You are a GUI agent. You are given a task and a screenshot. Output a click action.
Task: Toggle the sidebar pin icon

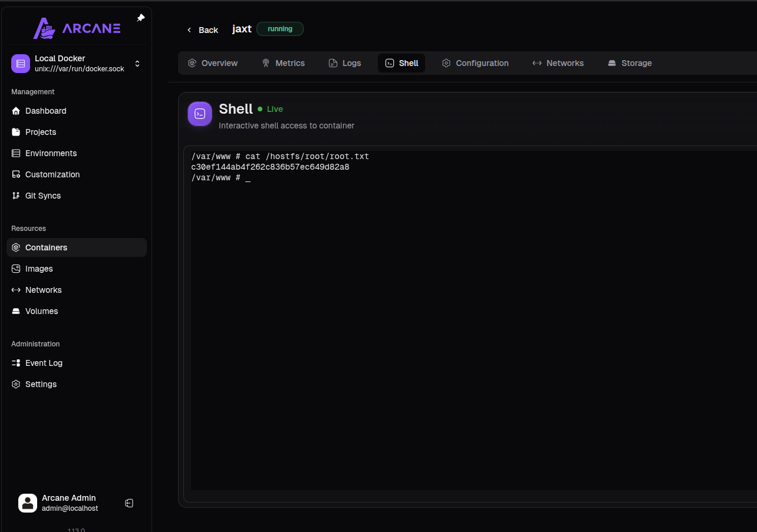coord(140,18)
